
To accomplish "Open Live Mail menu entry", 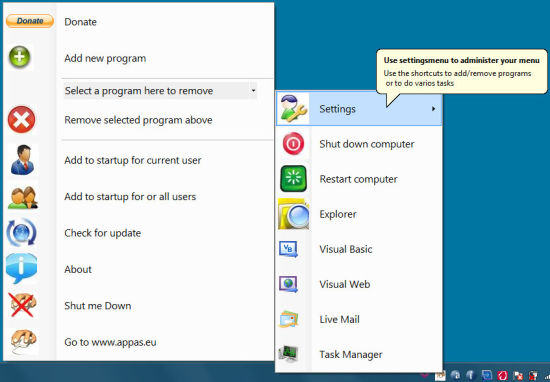I will (340, 320).
